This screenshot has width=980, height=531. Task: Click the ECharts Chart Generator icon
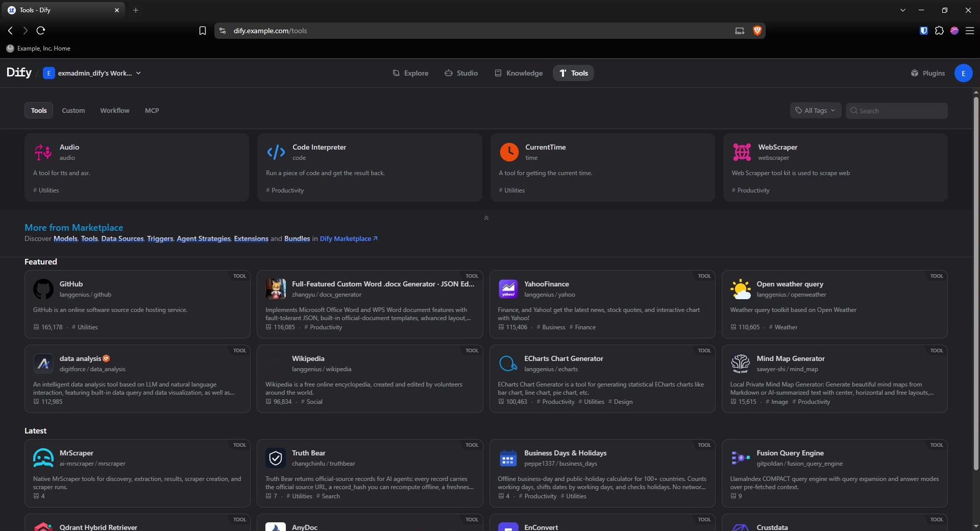[508, 364]
